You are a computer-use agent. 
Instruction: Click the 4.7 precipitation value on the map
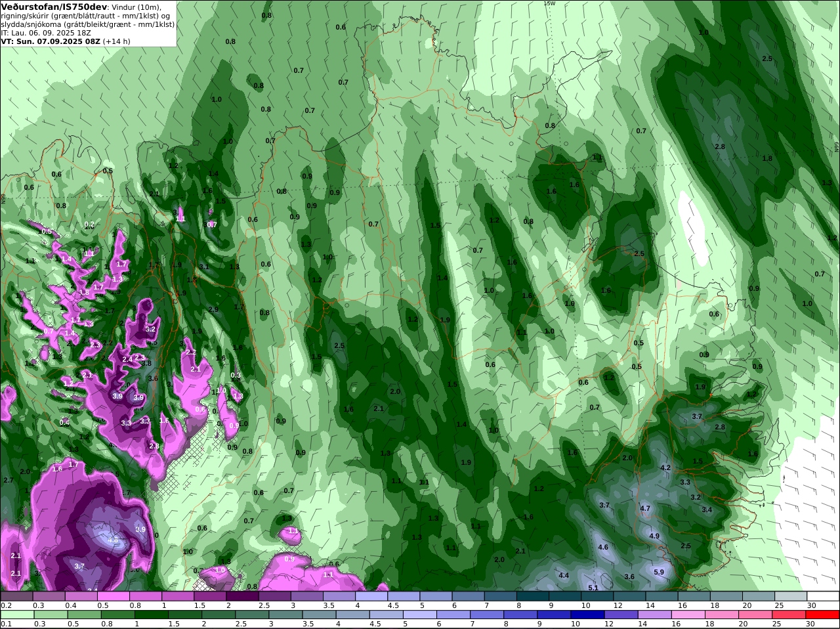645,508
